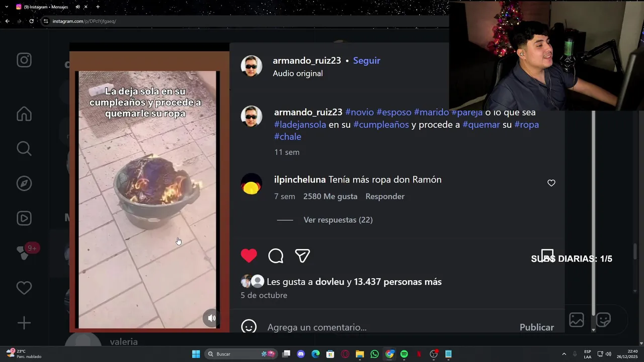Open the search magnifier in Instagram sidebar
This screenshot has width=644, height=362.
pyautogui.click(x=24, y=148)
